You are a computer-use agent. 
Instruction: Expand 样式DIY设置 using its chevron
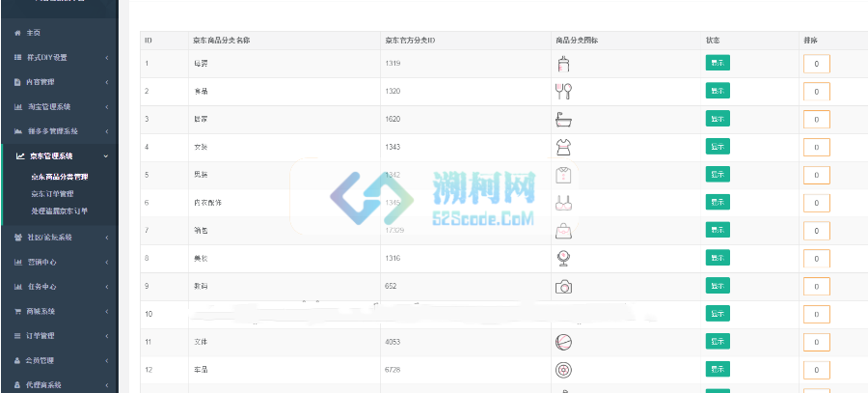tap(106, 58)
